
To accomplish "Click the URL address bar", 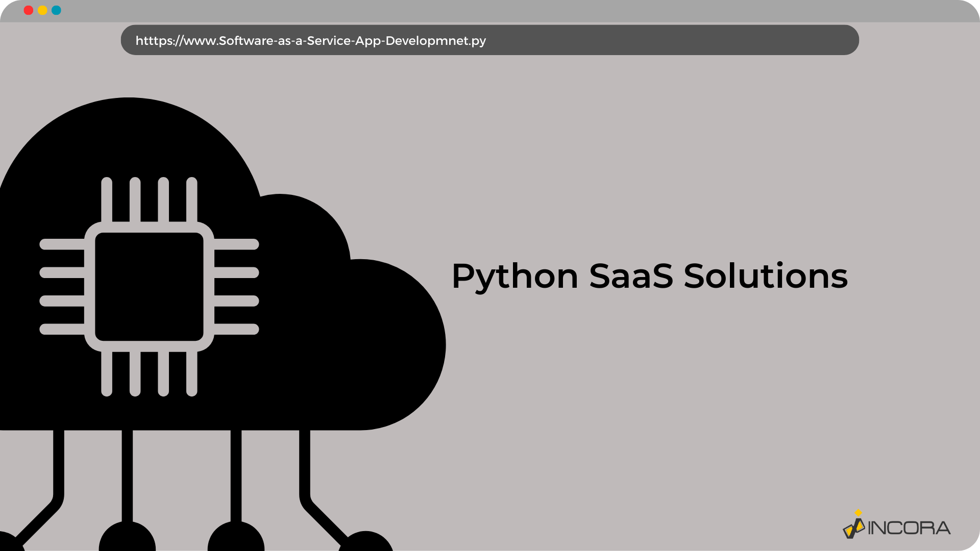I will tap(489, 40).
